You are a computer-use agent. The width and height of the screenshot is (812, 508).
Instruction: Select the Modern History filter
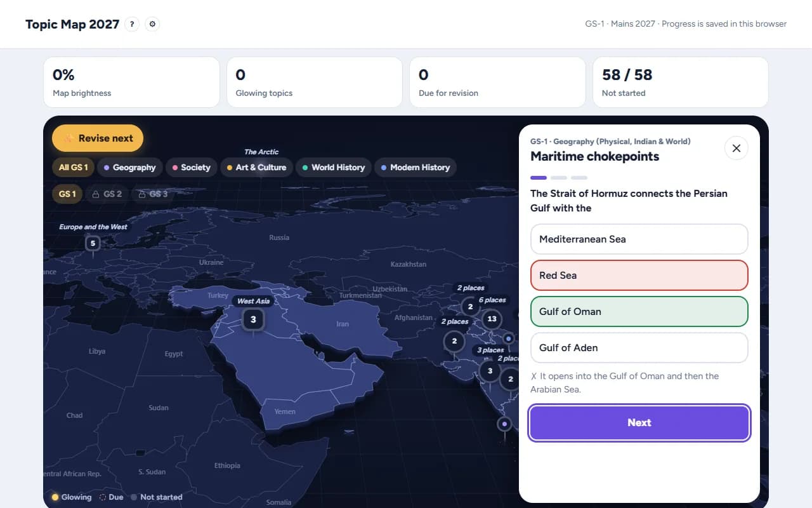[x=415, y=167]
